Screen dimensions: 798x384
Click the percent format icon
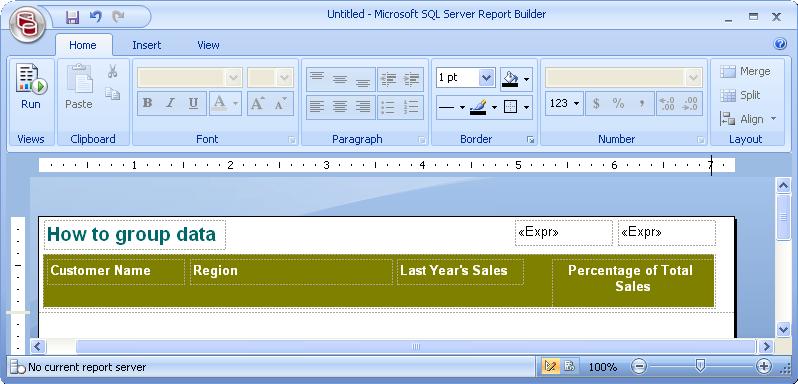click(618, 103)
